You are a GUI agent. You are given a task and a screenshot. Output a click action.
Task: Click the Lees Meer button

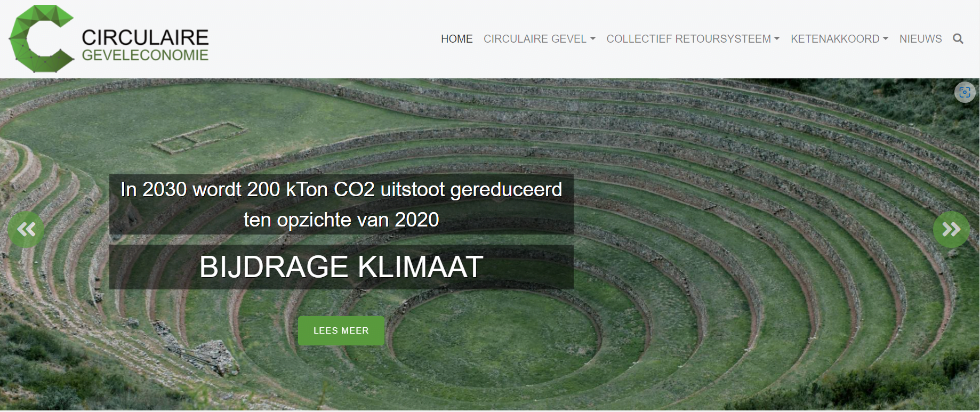[x=341, y=330]
